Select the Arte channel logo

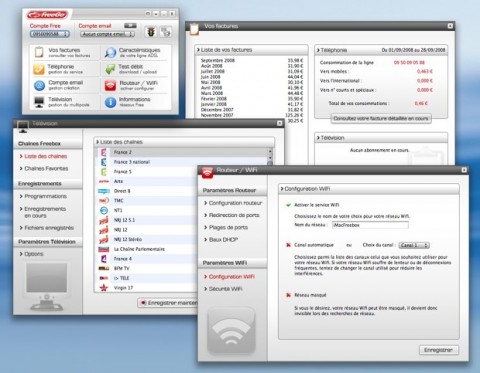point(104,181)
